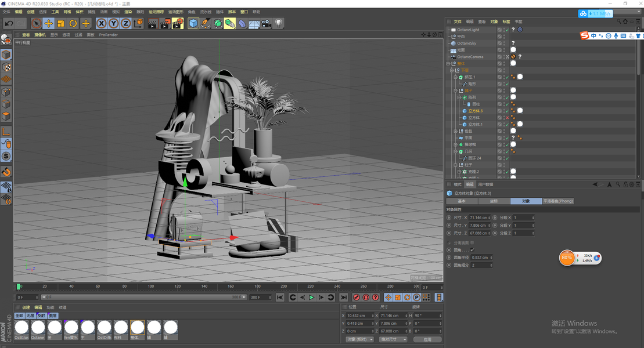The image size is (644, 348).
Task: Toggle the Y axis lock
Action: click(114, 23)
